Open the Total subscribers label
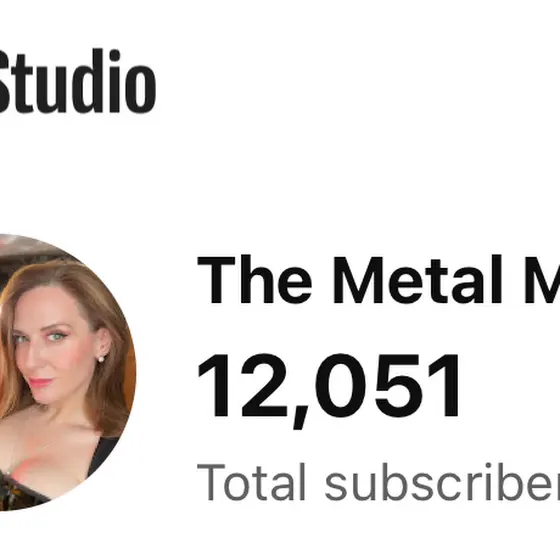560x560 pixels. click(379, 482)
